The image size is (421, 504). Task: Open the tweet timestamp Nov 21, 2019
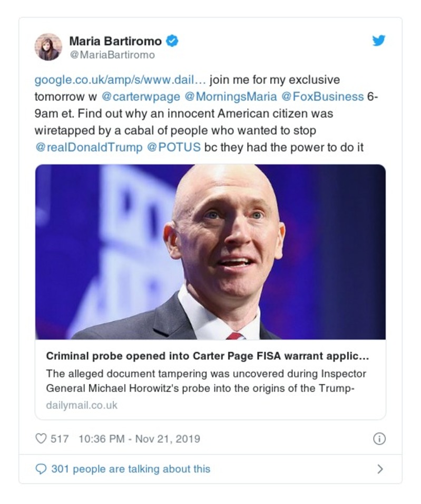pyautogui.click(x=139, y=439)
